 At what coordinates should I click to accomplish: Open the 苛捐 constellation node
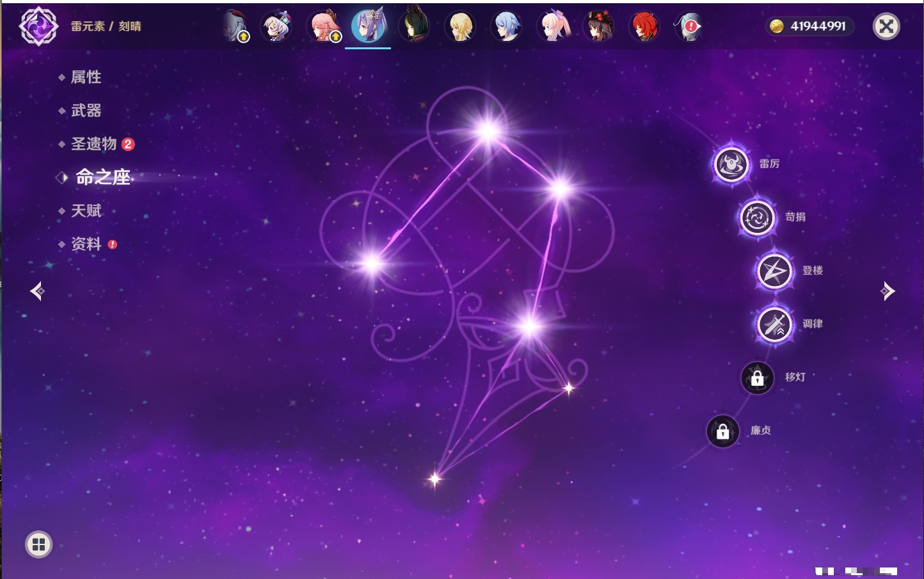pyautogui.click(x=757, y=218)
